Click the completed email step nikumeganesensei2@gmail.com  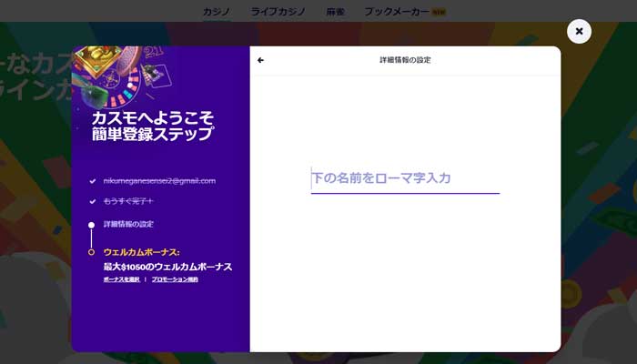pos(159,181)
